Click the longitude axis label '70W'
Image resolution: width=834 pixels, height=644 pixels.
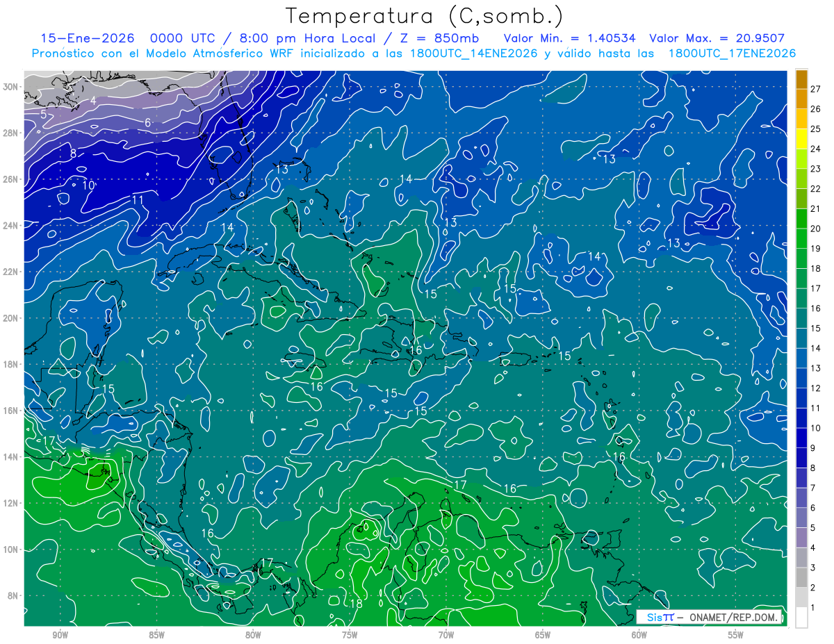446,635
